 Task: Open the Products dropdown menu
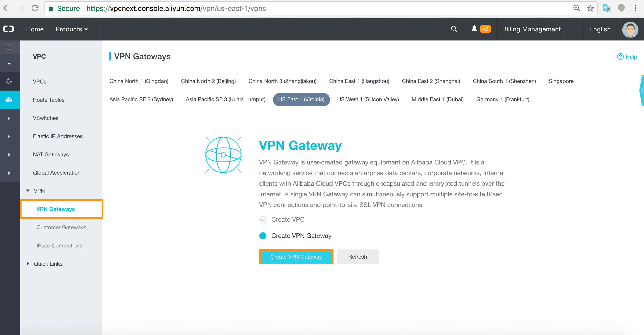(72, 29)
